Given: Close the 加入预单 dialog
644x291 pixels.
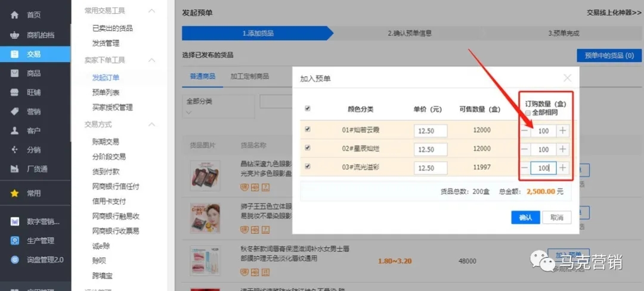Looking at the screenshot, I should tap(567, 78).
